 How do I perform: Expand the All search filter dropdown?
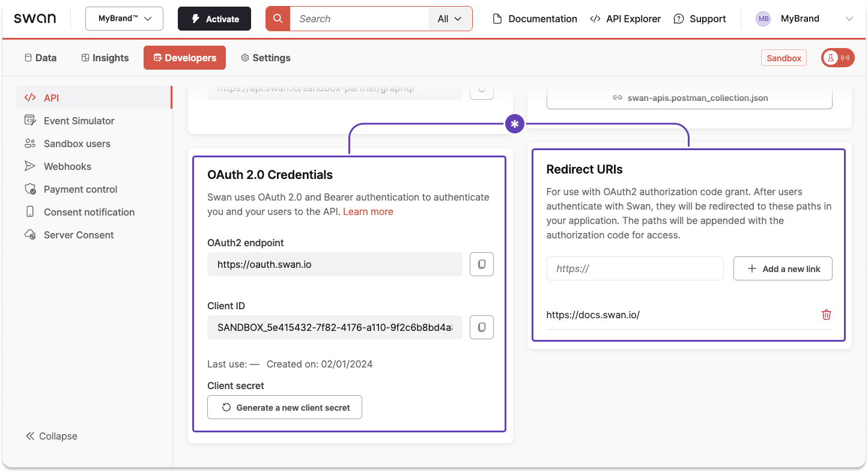(449, 19)
